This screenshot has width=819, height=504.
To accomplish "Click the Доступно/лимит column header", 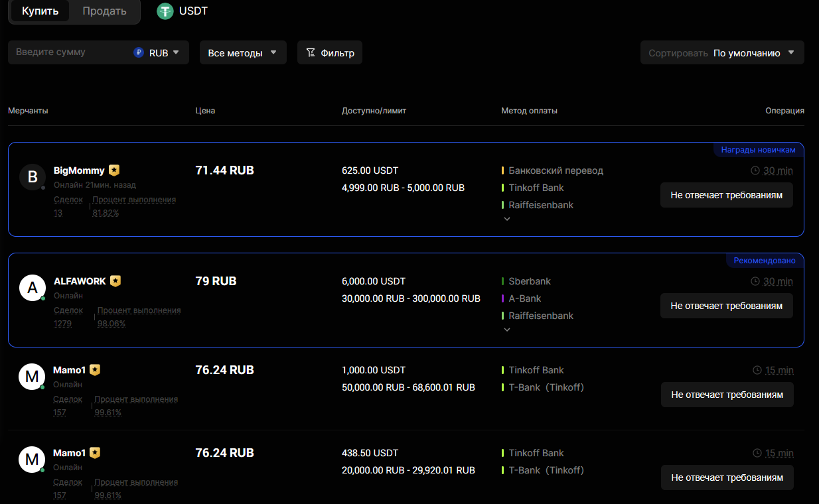I will click(374, 111).
